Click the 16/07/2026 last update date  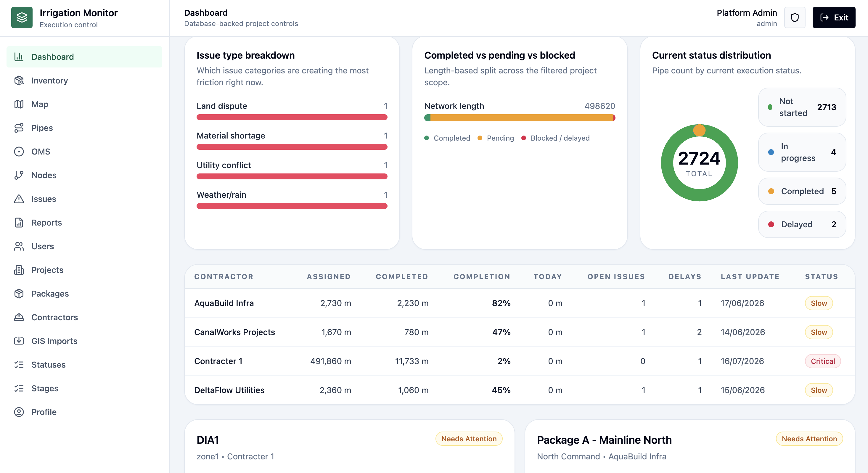point(742,361)
